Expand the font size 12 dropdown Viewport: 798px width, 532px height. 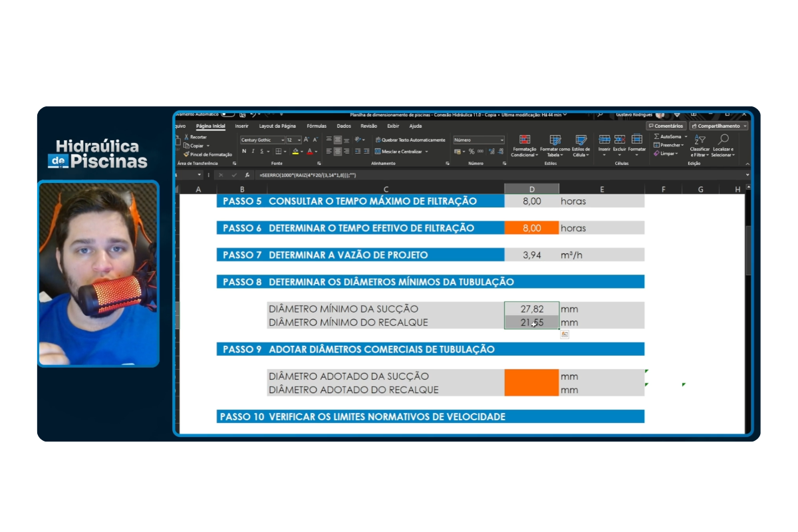tap(299, 140)
